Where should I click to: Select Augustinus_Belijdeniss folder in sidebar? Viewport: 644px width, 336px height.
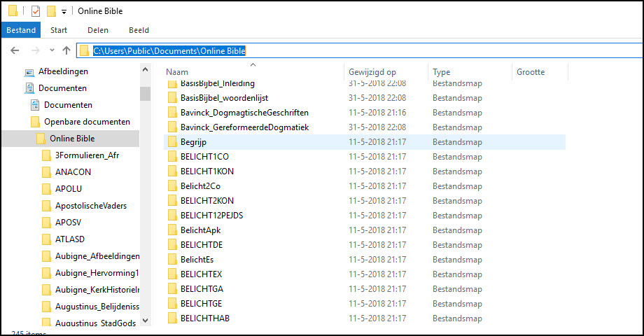97,307
